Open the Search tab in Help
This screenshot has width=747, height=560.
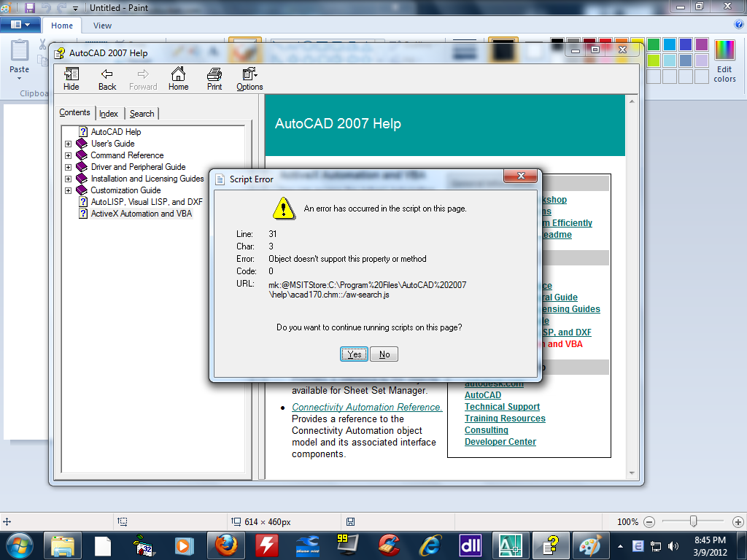click(x=142, y=114)
